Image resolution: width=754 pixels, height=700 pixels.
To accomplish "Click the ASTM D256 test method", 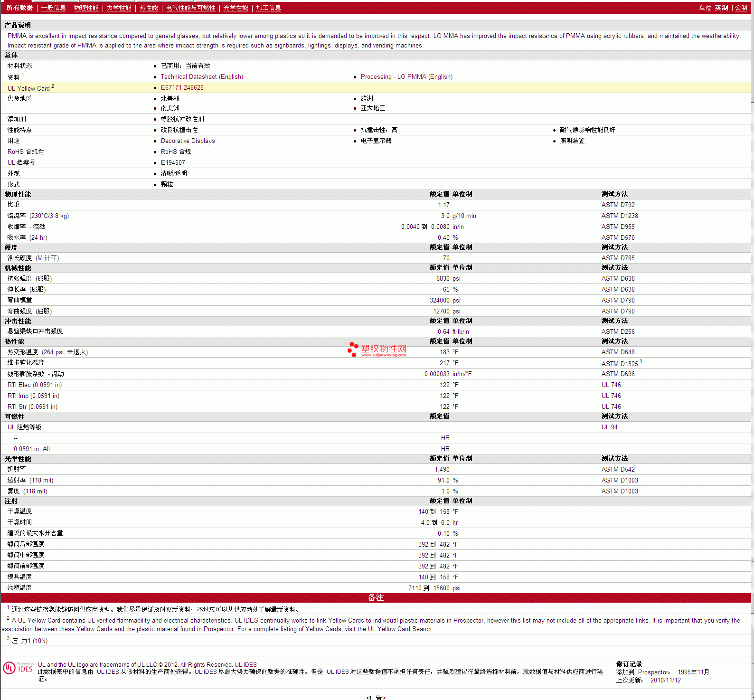I will click(x=618, y=331).
